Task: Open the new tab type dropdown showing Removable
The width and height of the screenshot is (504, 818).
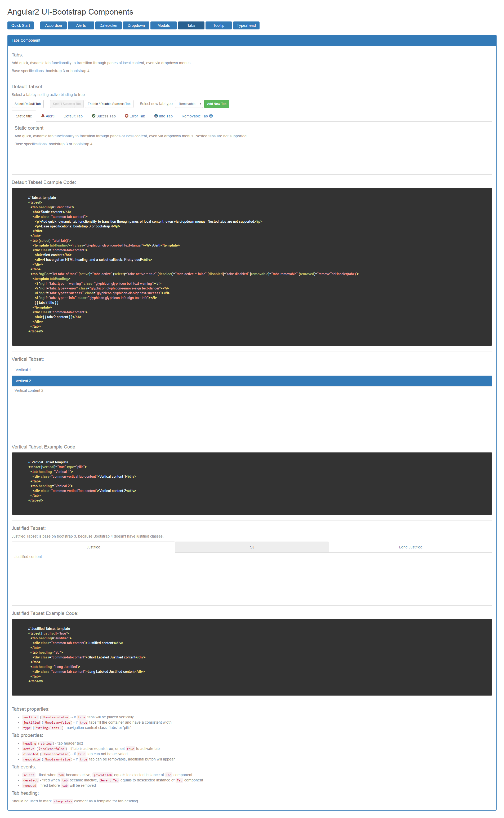Action: pos(189,104)
